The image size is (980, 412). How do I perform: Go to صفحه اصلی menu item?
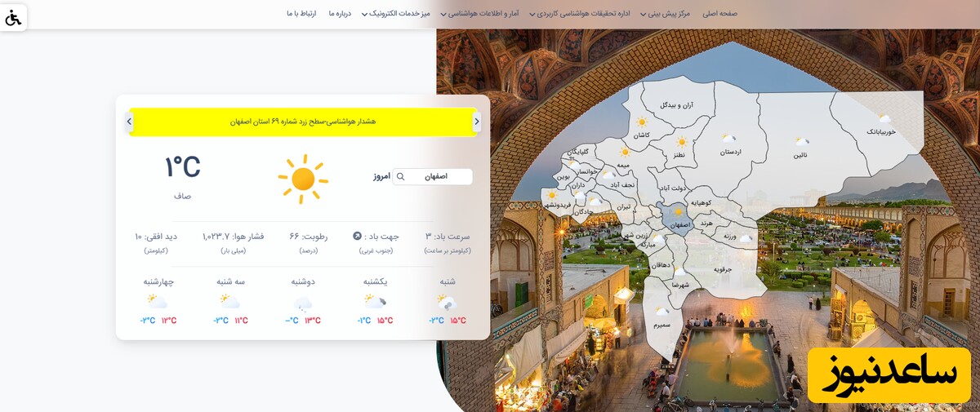pos(719,14)
